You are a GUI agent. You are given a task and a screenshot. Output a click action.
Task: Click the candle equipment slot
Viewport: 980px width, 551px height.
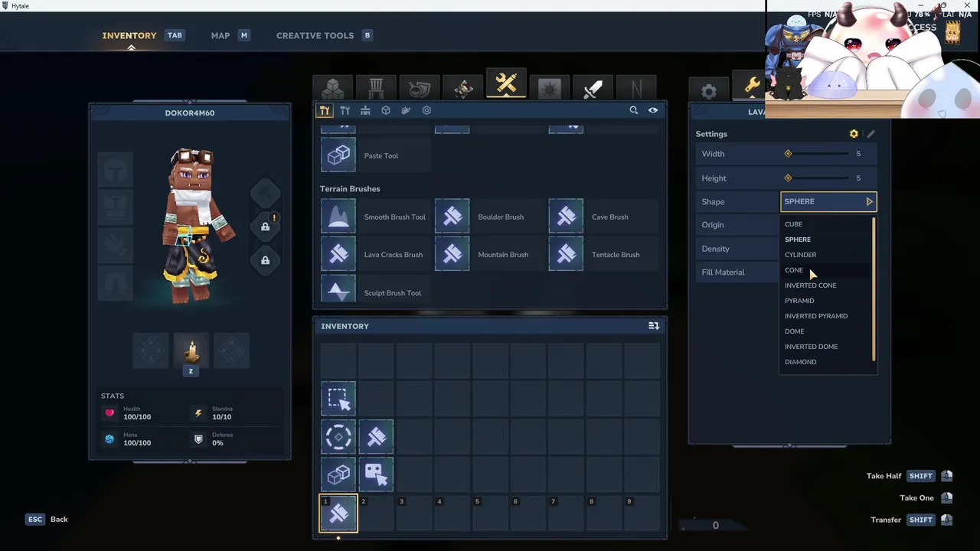point(191,350)
